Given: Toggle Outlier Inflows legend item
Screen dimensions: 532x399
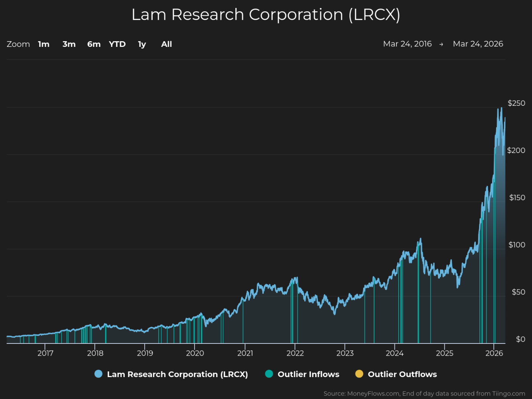Looking at the screenshot, I should (302, 374).
